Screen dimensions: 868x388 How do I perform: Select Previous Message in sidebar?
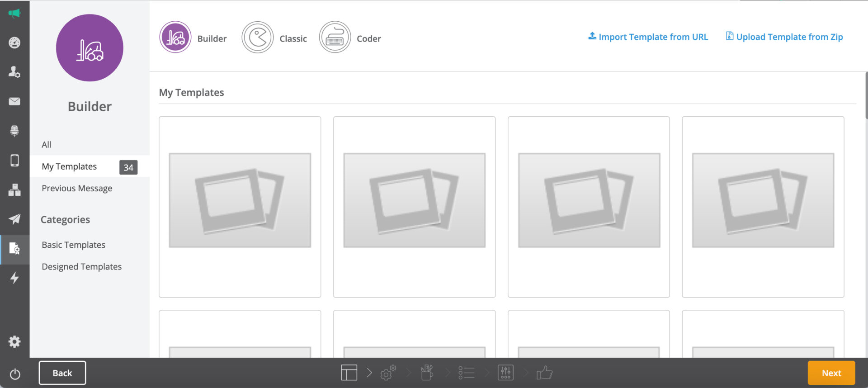tap(77, 189)
